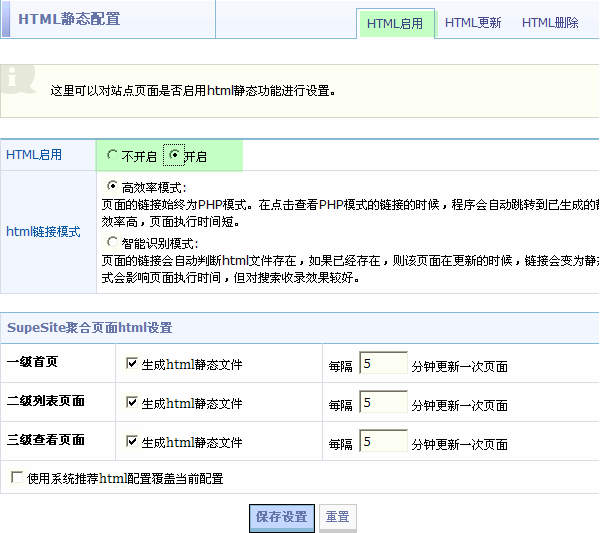Select the 开启 radio button
The height and width of the screenshot is (533, 600).
tap(175, 156)
